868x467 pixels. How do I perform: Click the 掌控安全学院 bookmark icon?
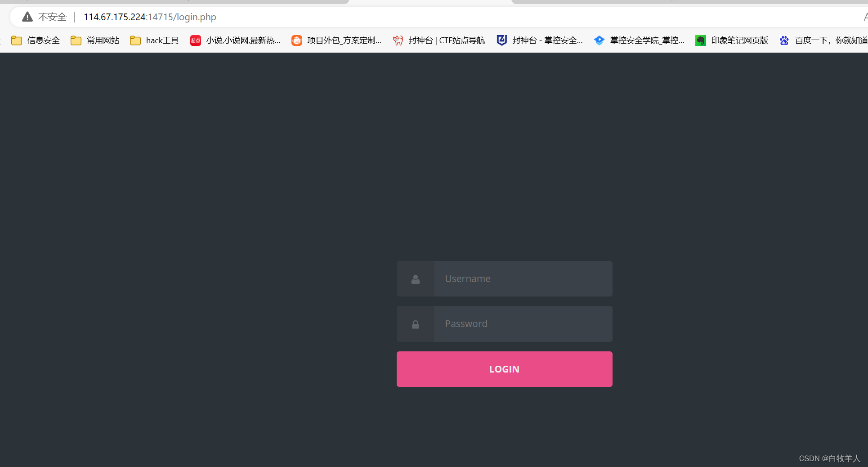[600, 40]
